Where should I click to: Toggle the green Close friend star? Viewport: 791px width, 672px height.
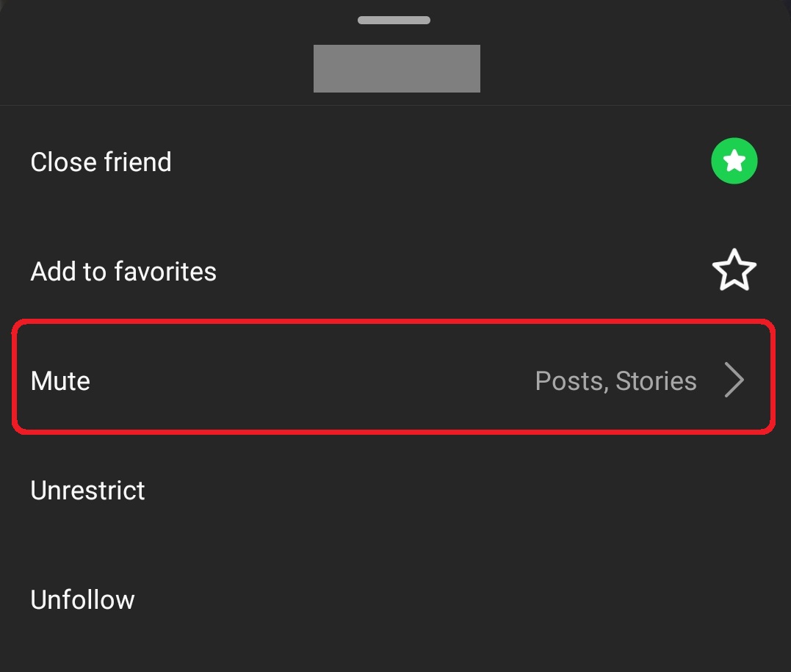pos(734,161)
